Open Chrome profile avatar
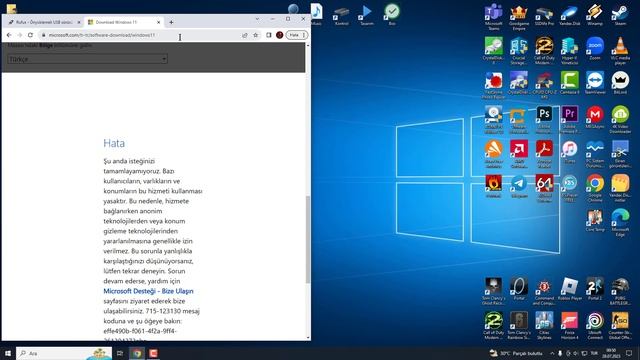Screen dimensions: 640x360 click(280, 35)
